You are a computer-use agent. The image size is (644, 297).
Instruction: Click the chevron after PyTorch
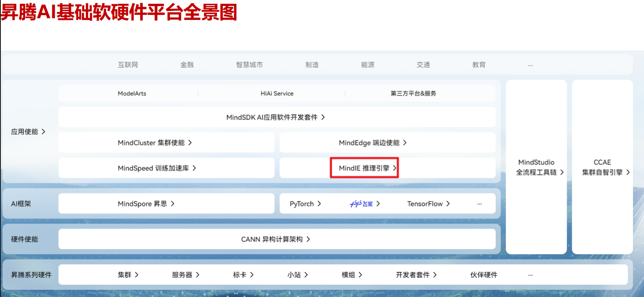pyautogui.click(x=319, y=204)
